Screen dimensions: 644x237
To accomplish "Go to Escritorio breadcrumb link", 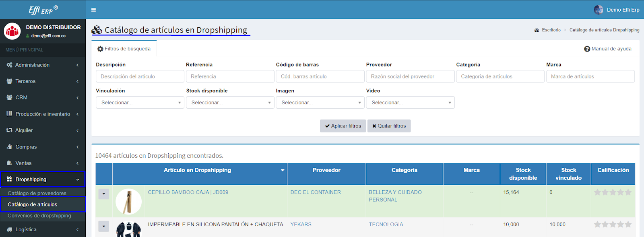I will [x=551, y=30].
